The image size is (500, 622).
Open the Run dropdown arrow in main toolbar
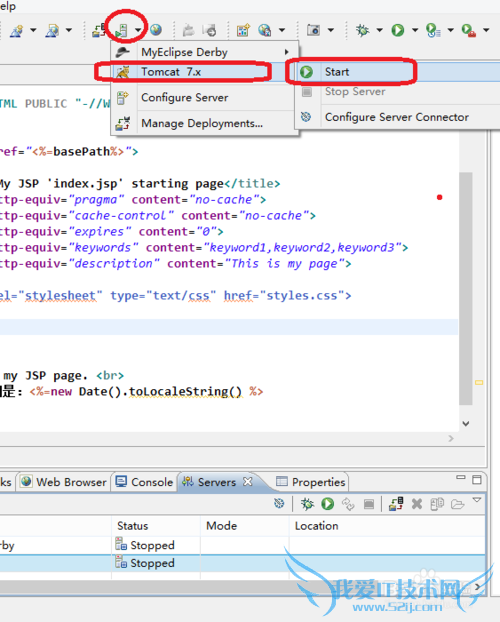415,30
